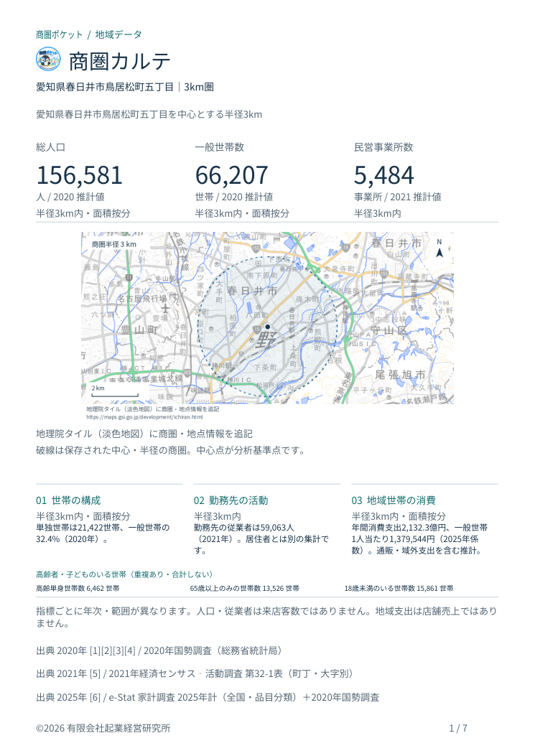This screenshot has height=756, width=535.
Task: Click the 豊山町 label on the map
Action: point(139,330)
